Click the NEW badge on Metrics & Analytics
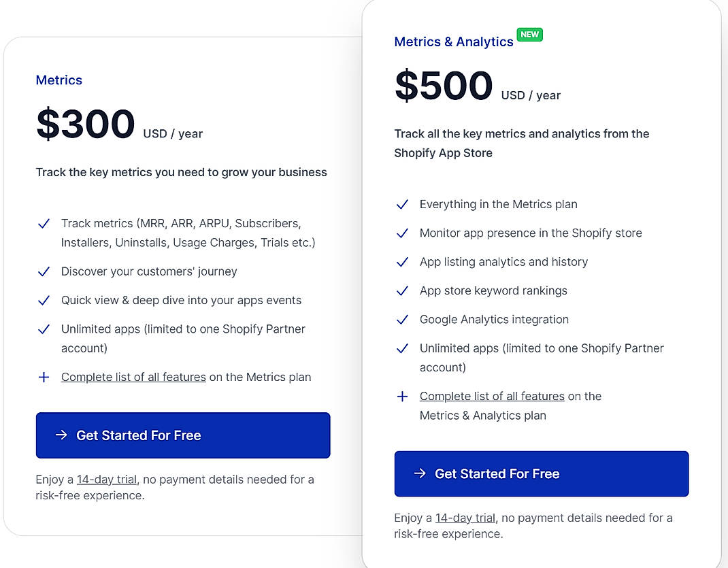The image size is (728, 568). (529, 35)
